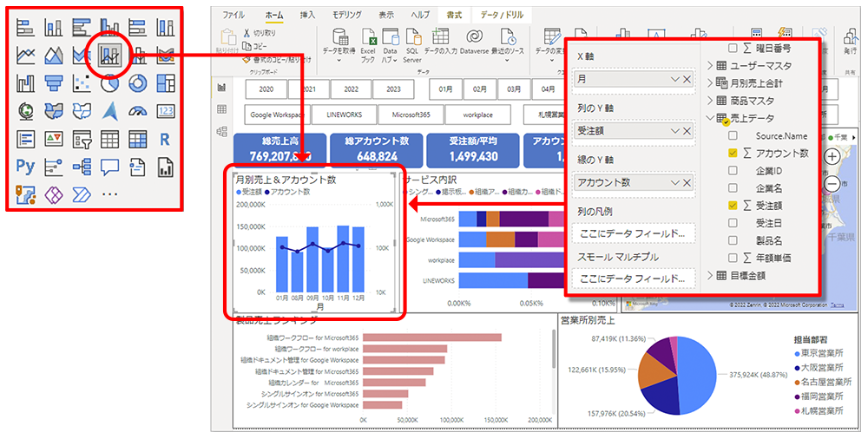Check the 製品名 field checkbox
The height and width of the screenshot is (439, 868).
[733, 241]
